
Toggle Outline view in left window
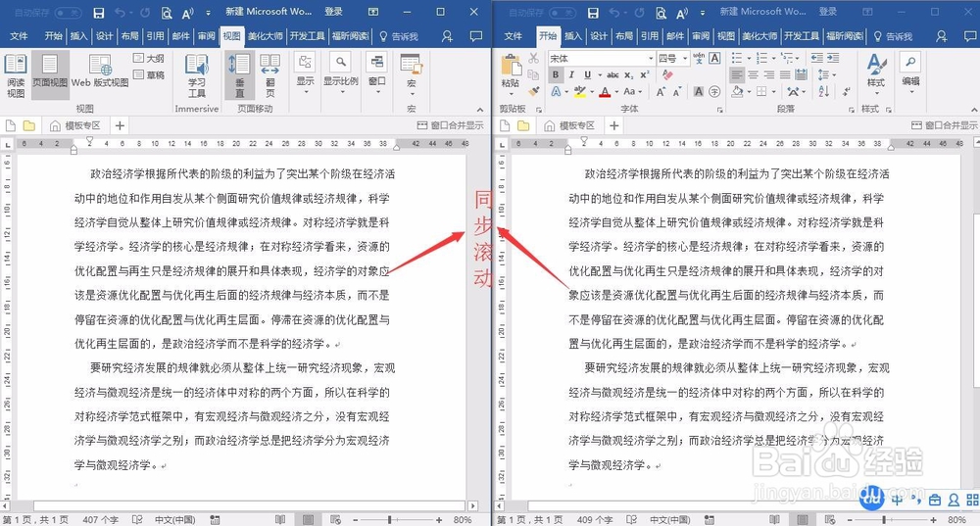coord(149,58)
